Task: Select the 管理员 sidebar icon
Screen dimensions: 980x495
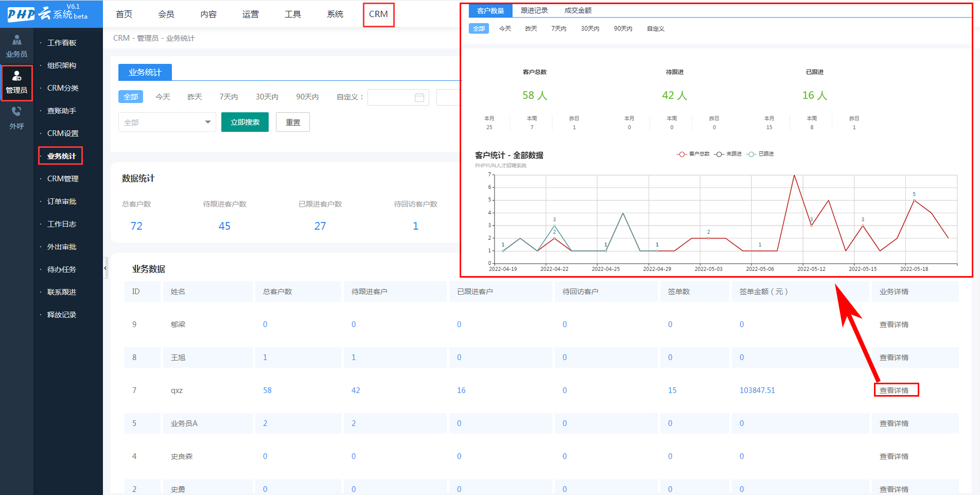Action: coord(16,82)
